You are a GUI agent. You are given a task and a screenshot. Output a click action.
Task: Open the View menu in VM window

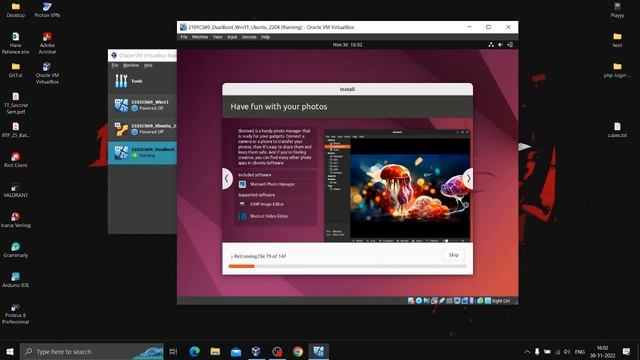pos(218,37)
